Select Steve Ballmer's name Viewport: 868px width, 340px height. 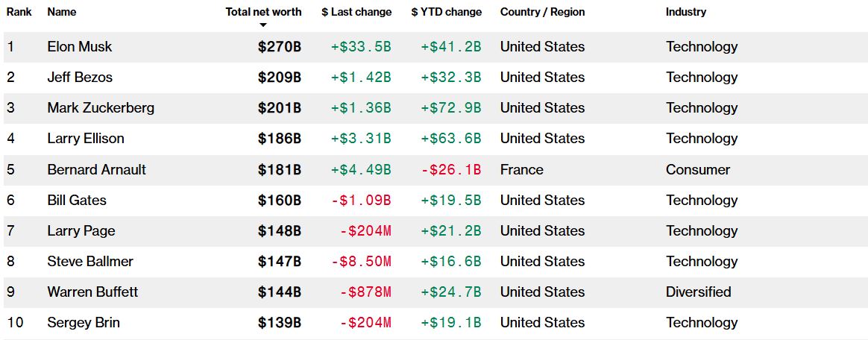point(90,262)
